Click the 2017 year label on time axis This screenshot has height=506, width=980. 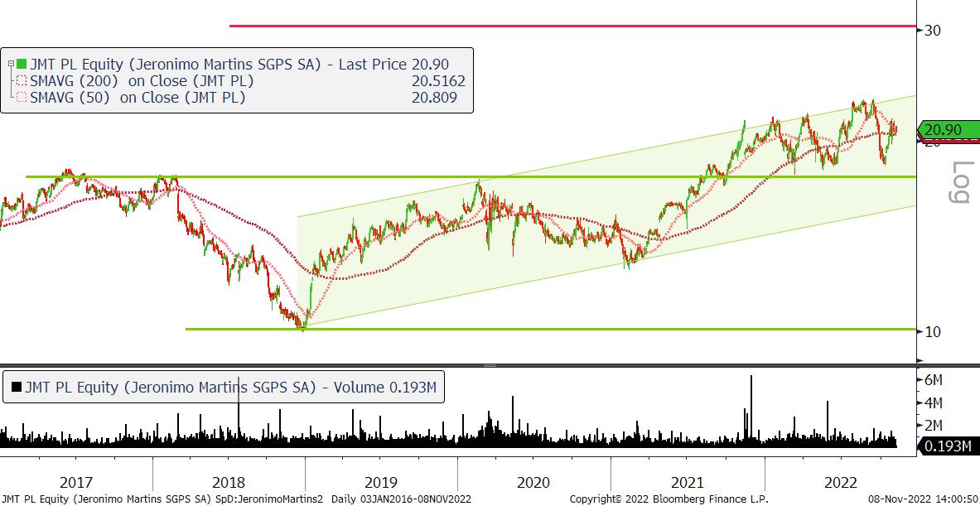pos(76,483)
